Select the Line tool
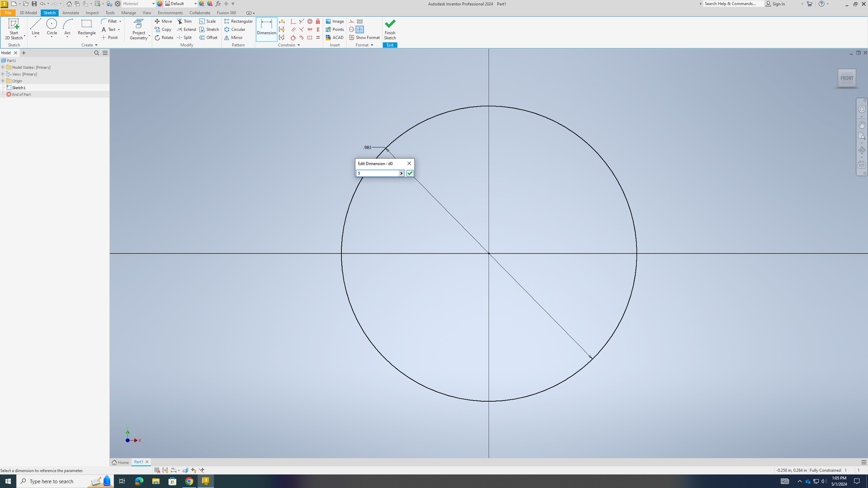 tap(35, 27)
